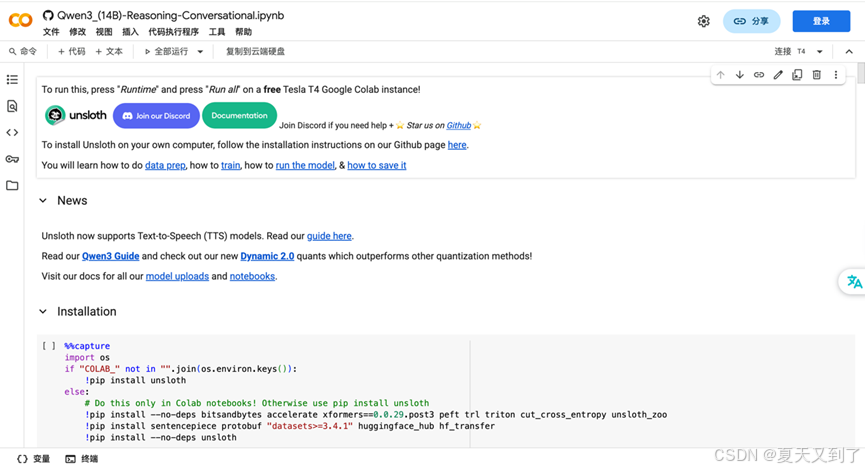
Task: Open the 工具 menu
Action: pyautogui.click(x=217, y=32)
